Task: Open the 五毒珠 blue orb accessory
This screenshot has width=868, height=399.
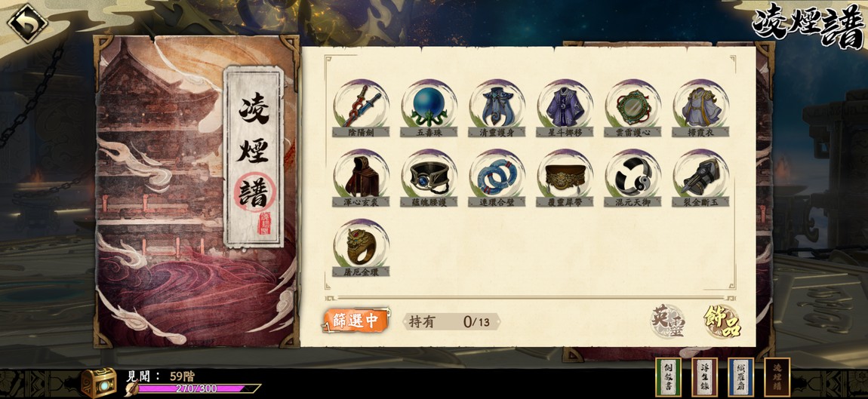Action: [429, 109]
